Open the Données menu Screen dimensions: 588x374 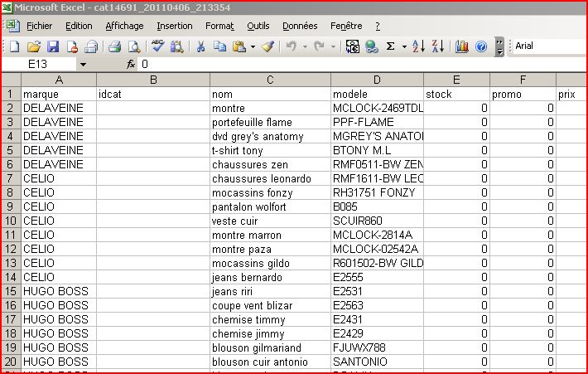[300, 26]
